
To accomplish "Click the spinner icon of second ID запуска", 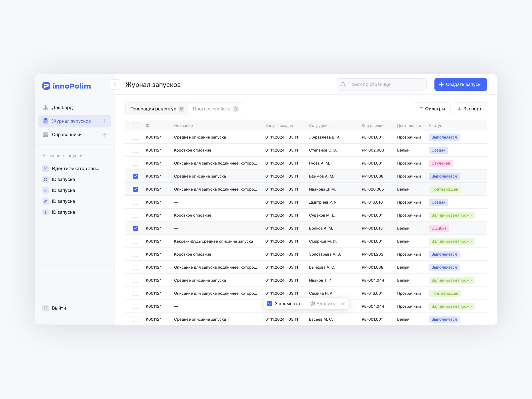I will pos(45,179).
